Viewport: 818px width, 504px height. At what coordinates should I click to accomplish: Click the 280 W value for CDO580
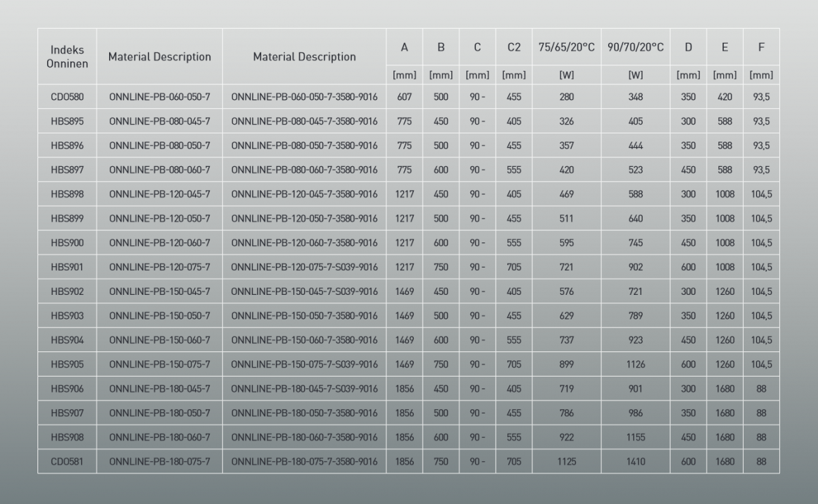coord(566,97)
